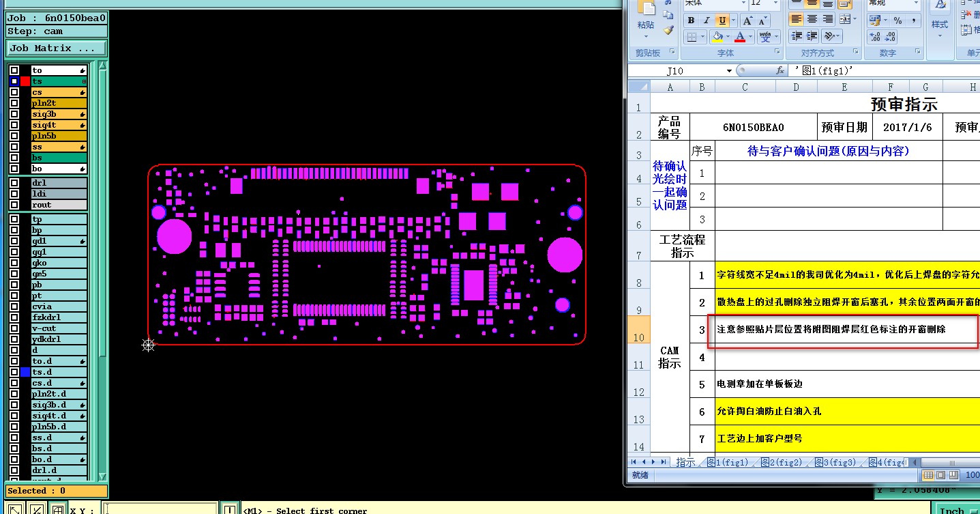
Task: Click the wén phonetic guide icon
Action: 765,37
